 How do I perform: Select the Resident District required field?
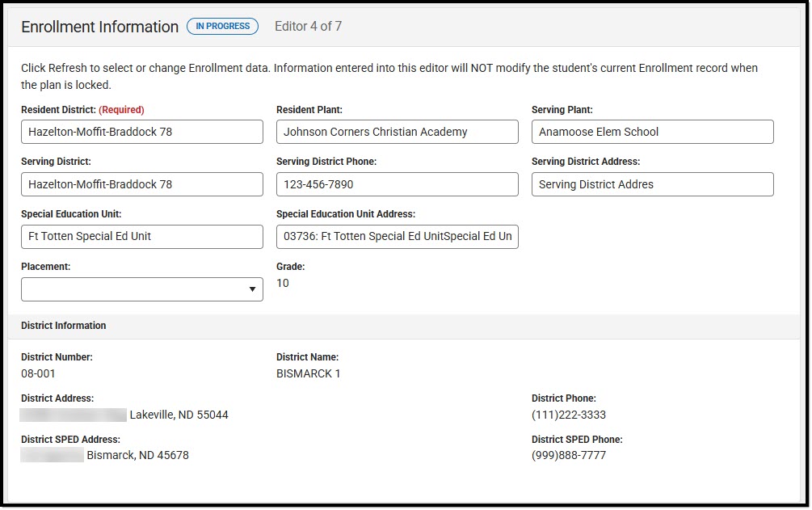[x=142, y=132]
